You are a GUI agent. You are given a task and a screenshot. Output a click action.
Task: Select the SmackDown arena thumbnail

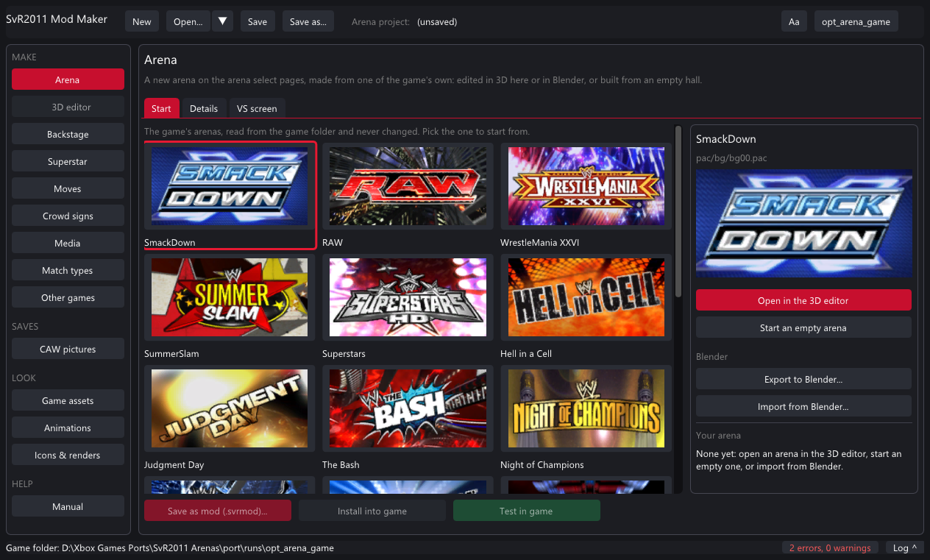tap(230, 186)
